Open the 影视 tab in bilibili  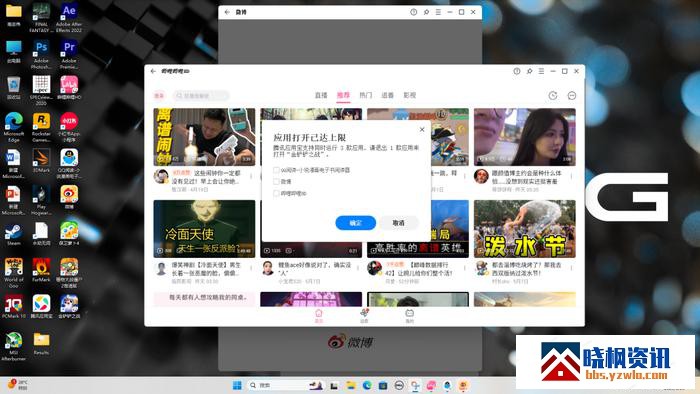[409, 95]
